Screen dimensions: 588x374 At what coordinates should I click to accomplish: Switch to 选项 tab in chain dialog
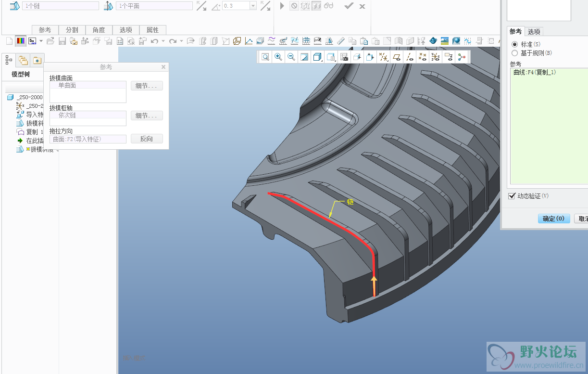[x=534, y=31]
